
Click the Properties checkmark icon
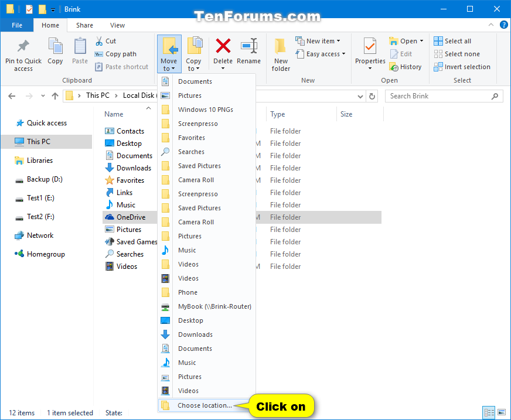pos(370,46)
